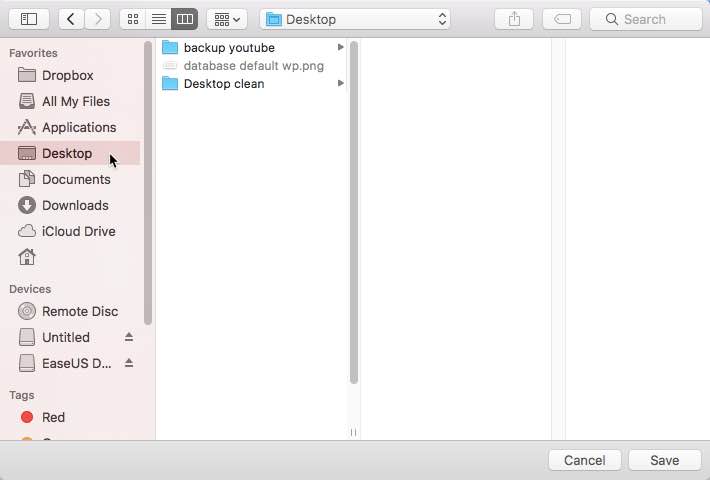Click the backup youtube folder icon
This screenshot has width=710, height=480.
[x=170, y=47]
